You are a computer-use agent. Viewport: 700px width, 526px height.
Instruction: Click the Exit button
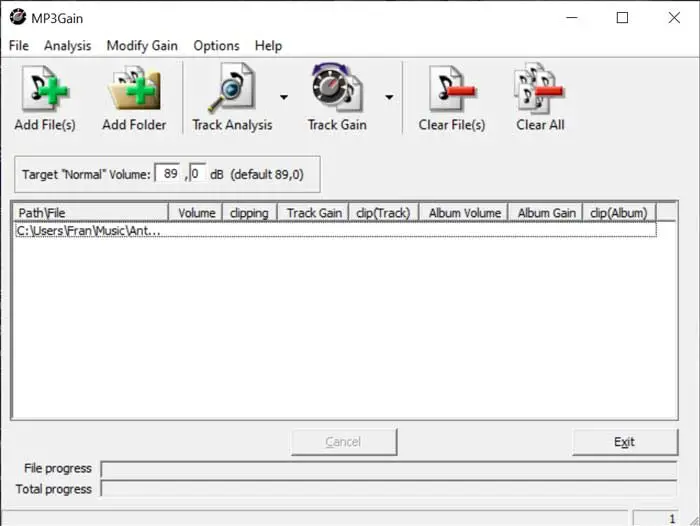tap(625, 442)
